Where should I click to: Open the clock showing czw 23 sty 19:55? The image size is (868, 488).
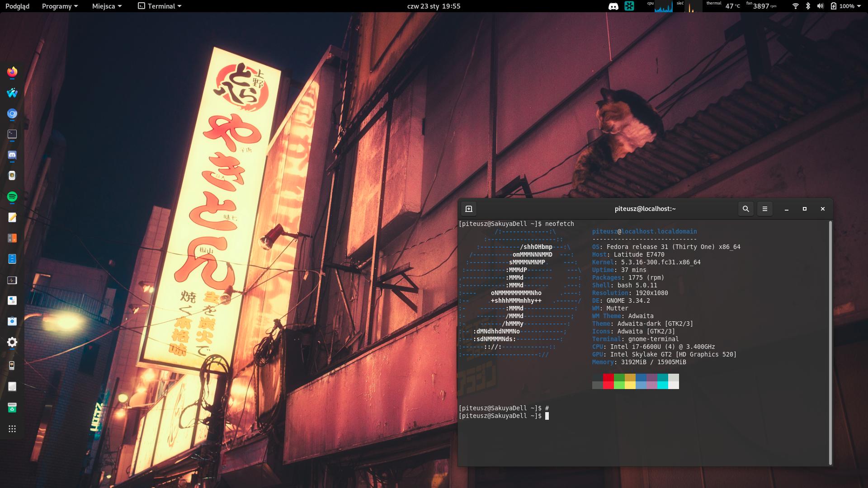pyautogui.click(x=434, y=6)
